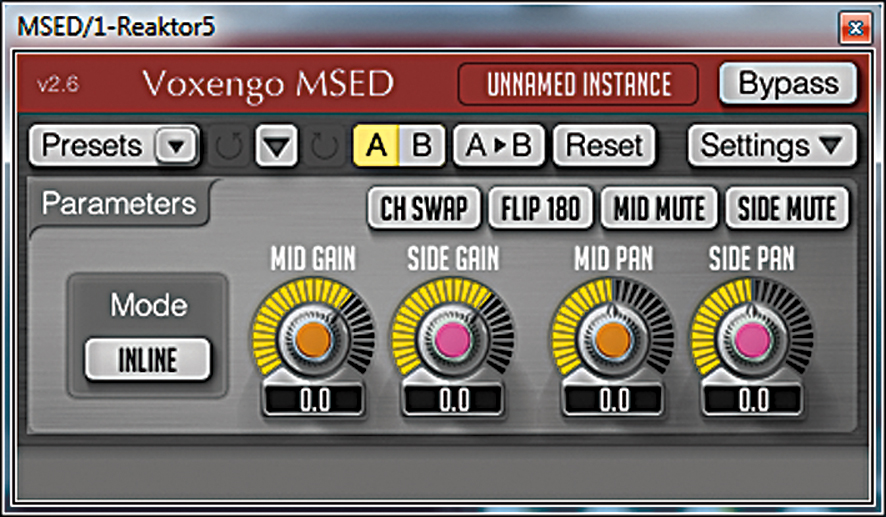
Task: Click the v2.6 version label
Action: click(x=58, y=85)
